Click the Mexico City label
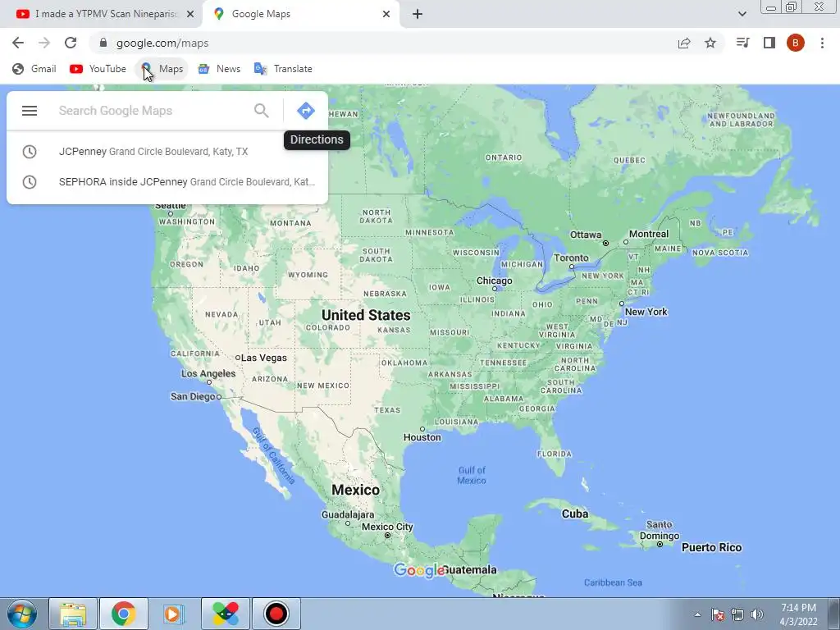Viewport: 840px width, 630px height. coord(387,527)
